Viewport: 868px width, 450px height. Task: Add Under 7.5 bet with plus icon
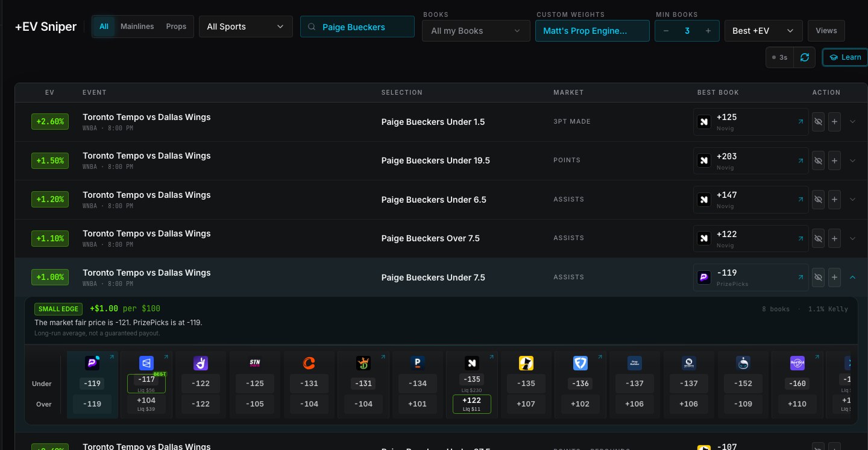pos(835,277)
